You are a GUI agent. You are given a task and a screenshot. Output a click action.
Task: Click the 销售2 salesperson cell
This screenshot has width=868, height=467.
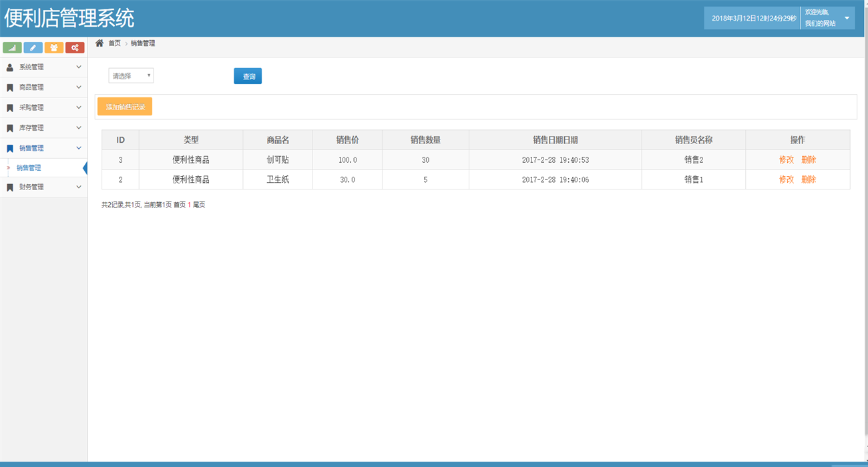(x=694, y=160)
